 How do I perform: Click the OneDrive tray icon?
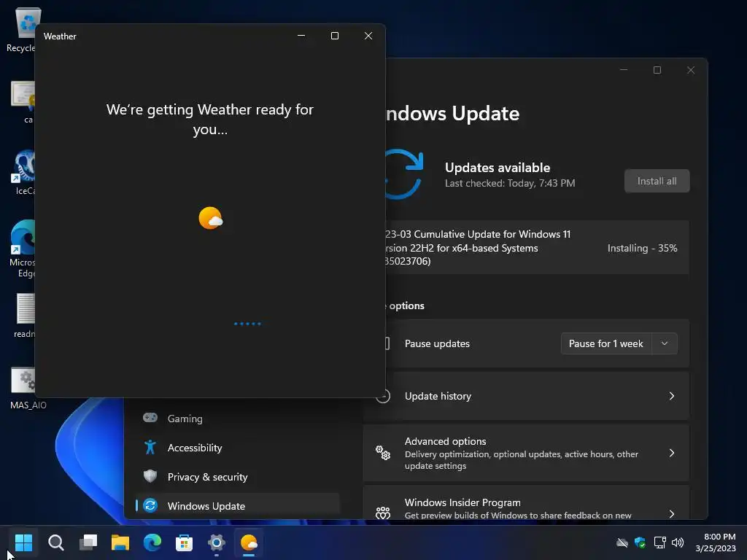coord(622,542)
